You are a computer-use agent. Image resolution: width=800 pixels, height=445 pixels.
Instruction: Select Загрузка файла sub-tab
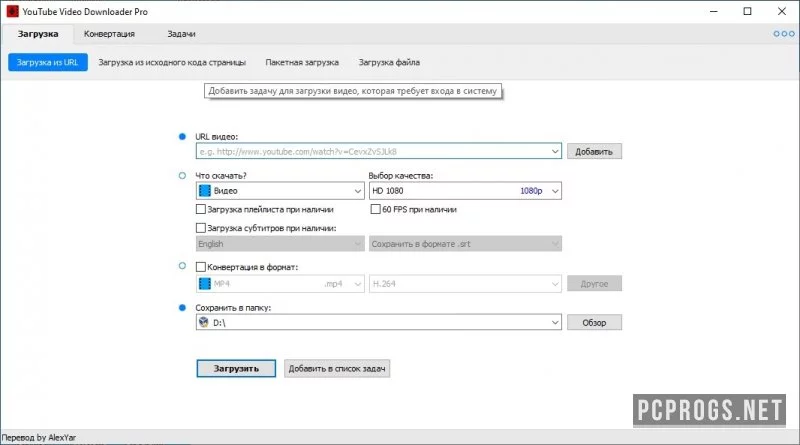pos(389,62)
